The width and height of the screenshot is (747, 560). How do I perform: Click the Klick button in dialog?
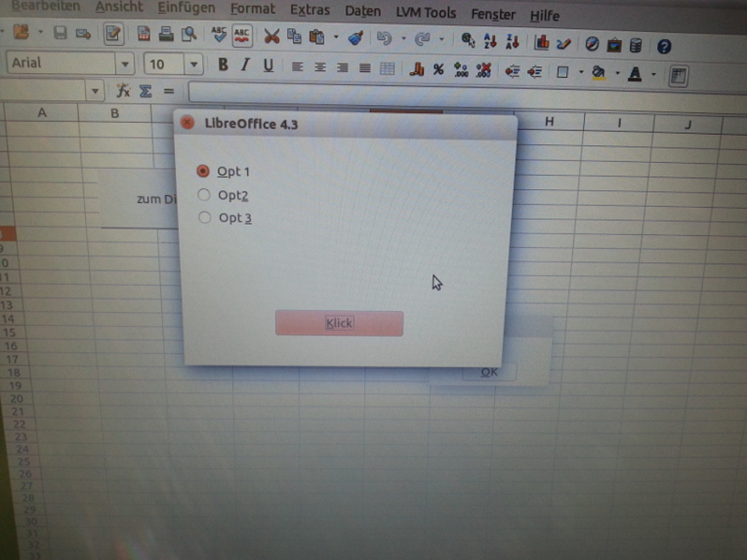click(x=340, y=323)
